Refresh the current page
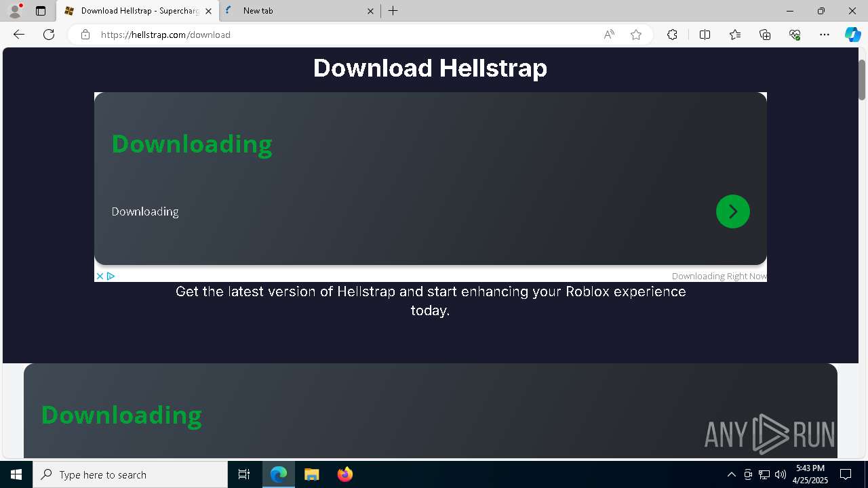 point(49,35)
